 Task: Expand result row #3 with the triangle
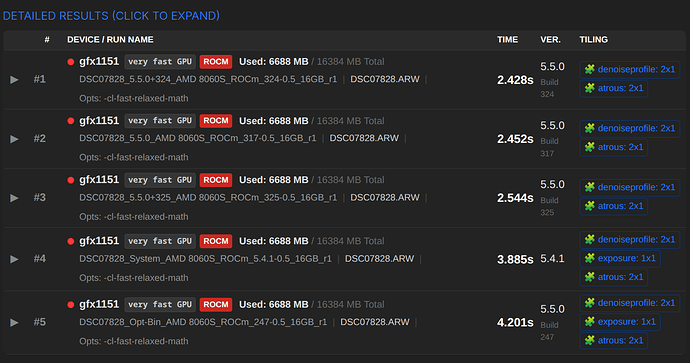click(14, 198)
